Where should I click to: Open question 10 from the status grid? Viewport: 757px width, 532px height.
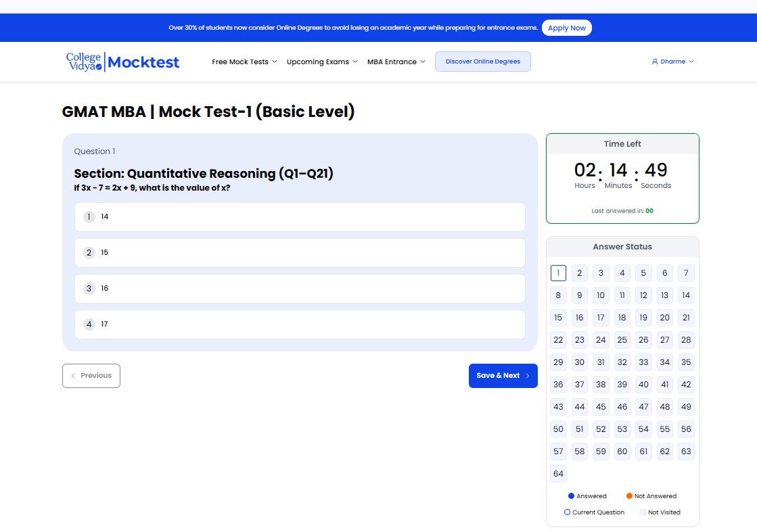pyautogui.click(x=601, y=295)
